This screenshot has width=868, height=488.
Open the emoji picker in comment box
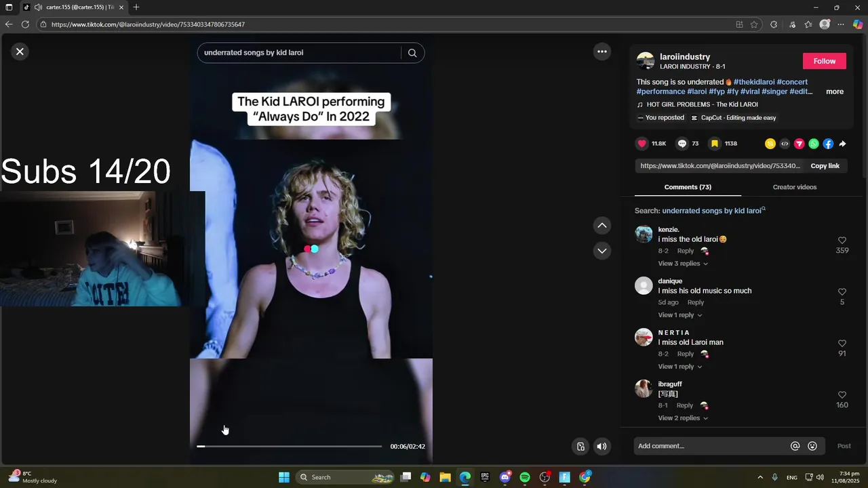point(812,446)
